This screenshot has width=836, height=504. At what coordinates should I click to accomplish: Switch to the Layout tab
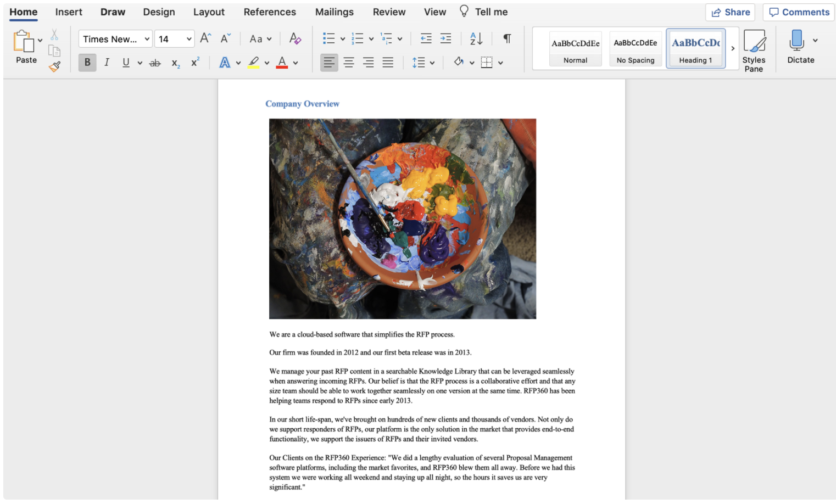(x=209, y=12)
